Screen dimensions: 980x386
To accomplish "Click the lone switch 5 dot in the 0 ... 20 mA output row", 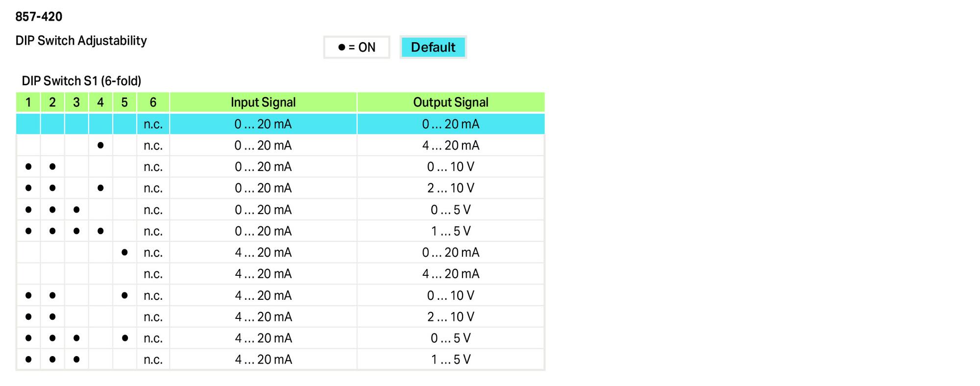I will click(x=124, y=252).
